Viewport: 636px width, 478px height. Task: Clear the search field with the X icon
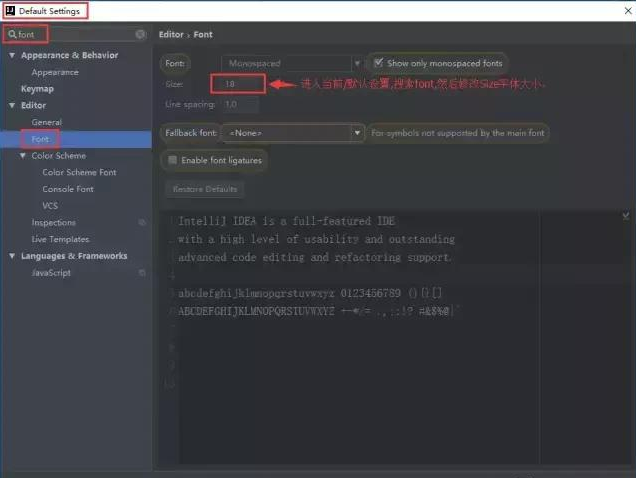click(140, 34)
